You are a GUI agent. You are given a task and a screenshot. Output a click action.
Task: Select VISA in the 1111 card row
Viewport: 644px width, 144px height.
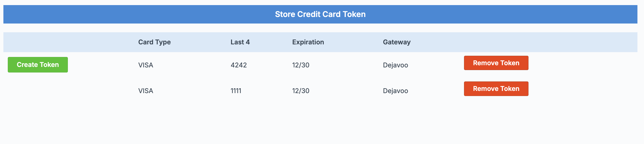(145, 91)
